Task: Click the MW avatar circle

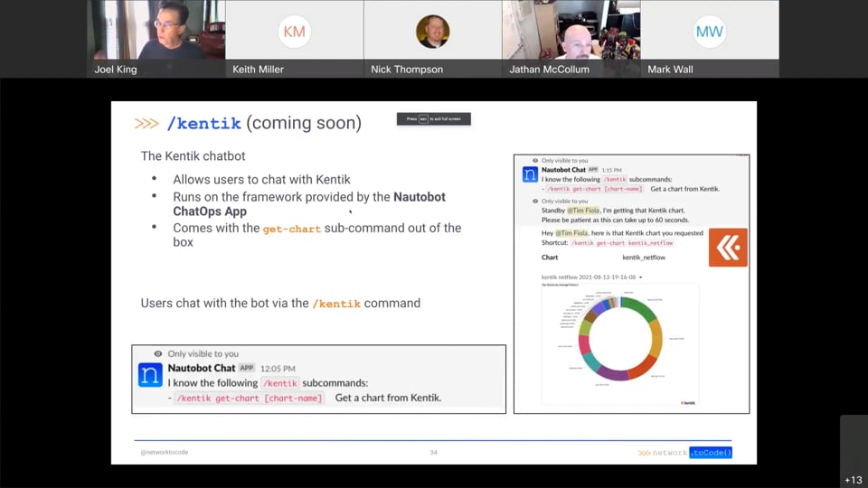Action: point(709,32)
